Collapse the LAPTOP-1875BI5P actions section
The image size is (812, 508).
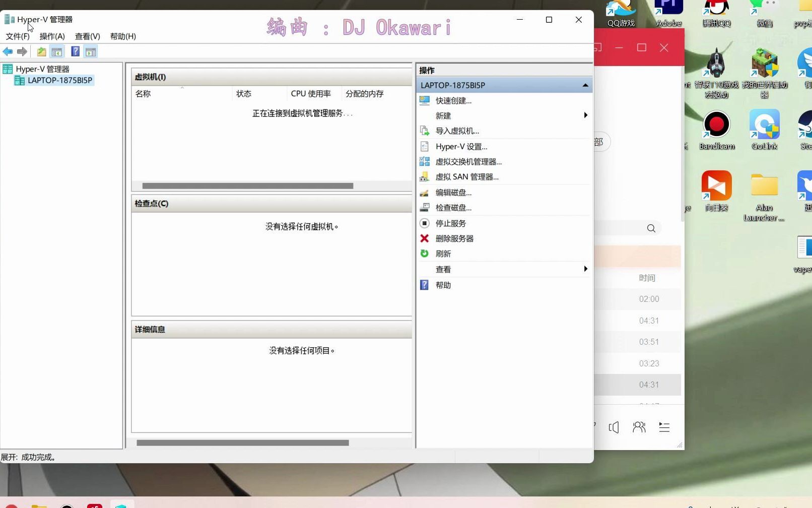pos(585,85)
